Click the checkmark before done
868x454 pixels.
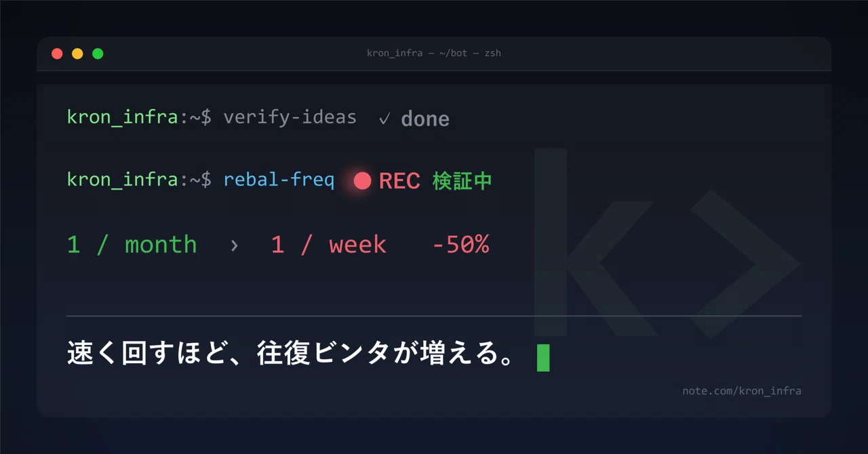(x=384, y=119)
